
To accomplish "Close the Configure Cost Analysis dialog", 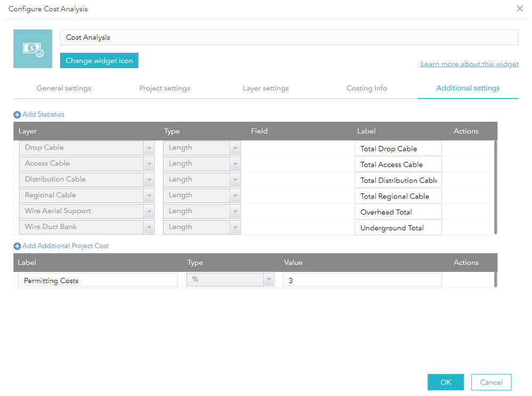I will coord(519,9).
